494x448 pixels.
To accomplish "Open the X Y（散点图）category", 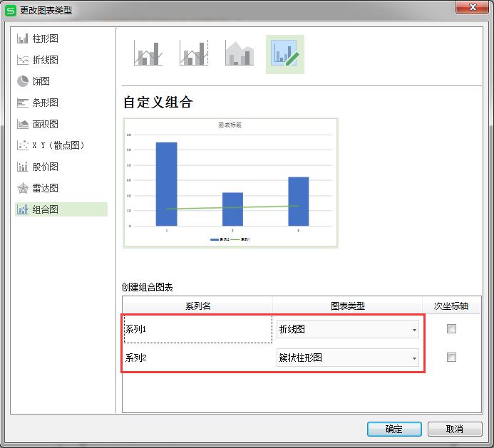I will [61, 145].
